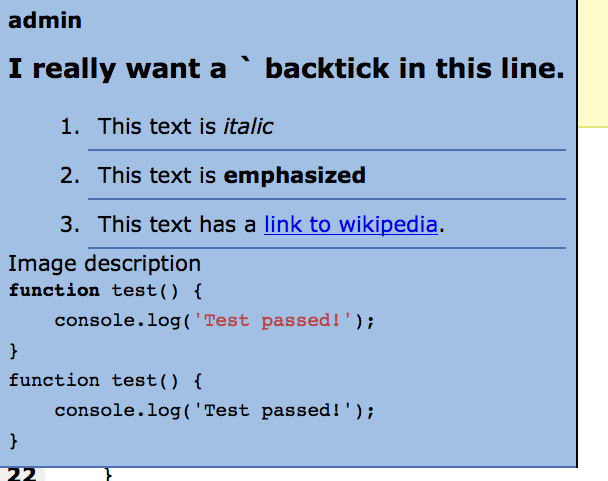Image resolution: width=608 pixels, height=481 pixels.
Task: Open the "link to wikipedia" hyperlink
Action: tap(350, 224)
